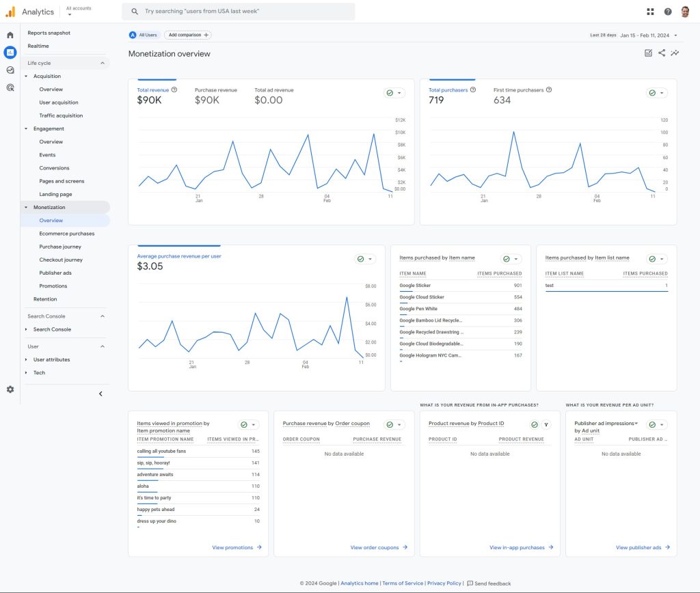Image resolution: width=700 pixels, height=593 pixels.
Task: Click filter icon on Product revenue card
Action: [x=546, y=425]
